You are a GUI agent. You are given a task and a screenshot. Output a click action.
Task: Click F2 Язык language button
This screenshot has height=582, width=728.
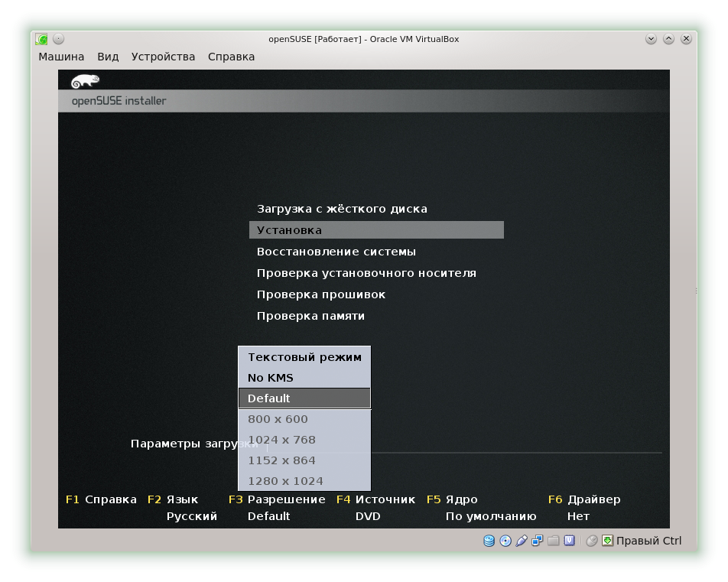tap(173, 500)
